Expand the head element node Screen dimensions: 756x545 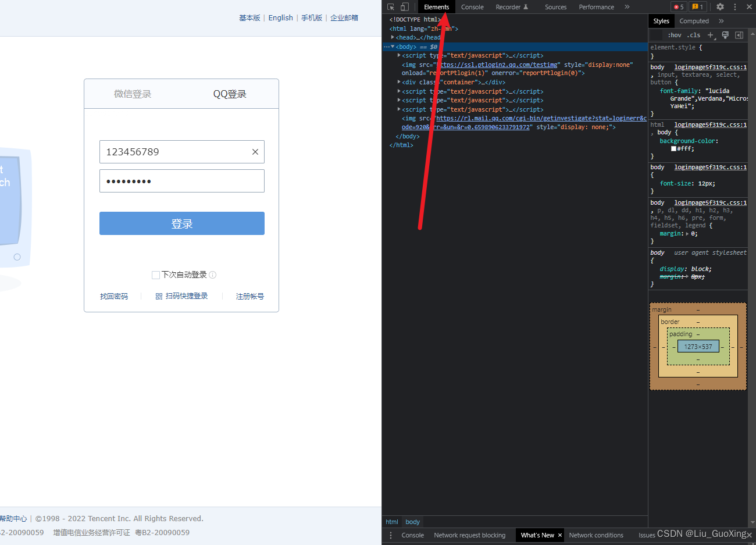coord(393,37)
